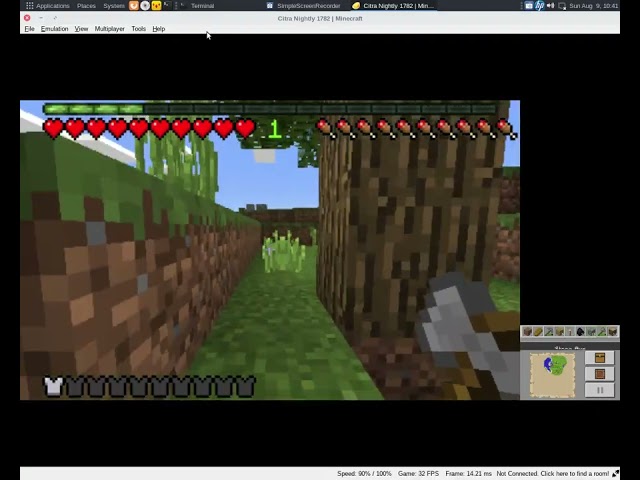640x480 pixels.
Task: Click the experience level number 1
Action: tap(275, 129)
